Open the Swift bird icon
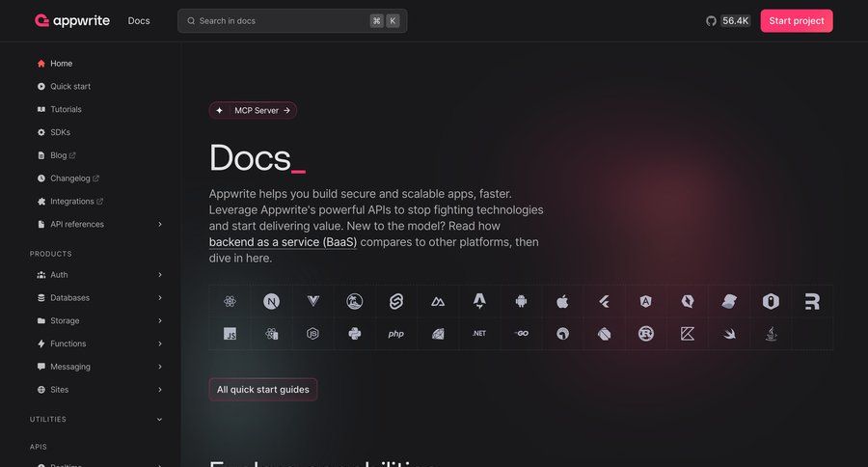 [729, 334]
